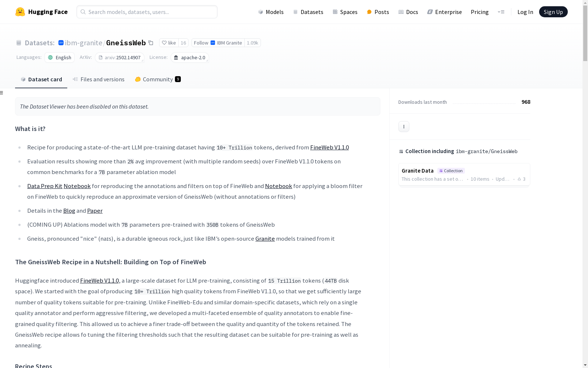Click the 'What is it?' heading
The width and height of the screenshot is (588, 368).
tap(30, 129)
